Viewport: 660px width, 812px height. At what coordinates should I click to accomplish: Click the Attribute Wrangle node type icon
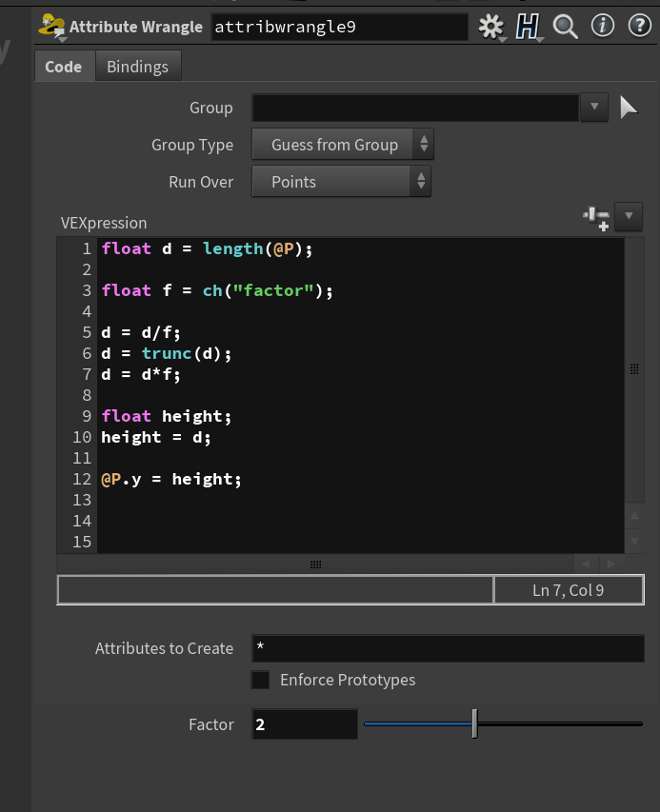(x=51, y=27)
